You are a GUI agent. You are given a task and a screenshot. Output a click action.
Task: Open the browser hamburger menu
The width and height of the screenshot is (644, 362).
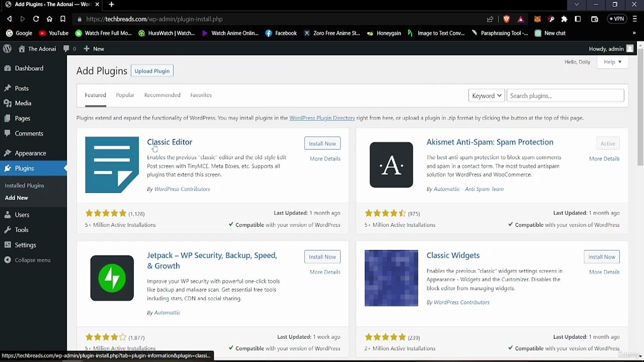(634, 19)
